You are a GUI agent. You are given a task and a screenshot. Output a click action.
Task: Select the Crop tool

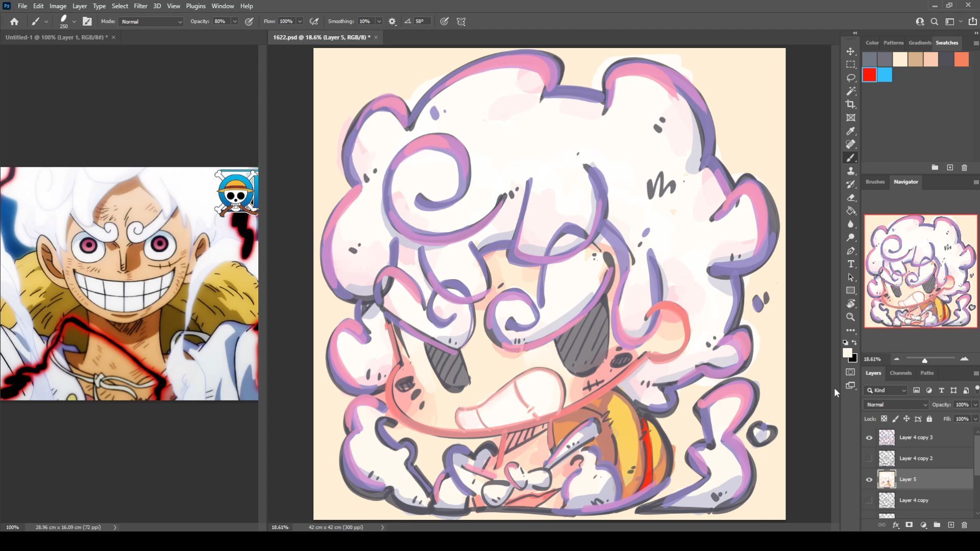tap(851, 105)
